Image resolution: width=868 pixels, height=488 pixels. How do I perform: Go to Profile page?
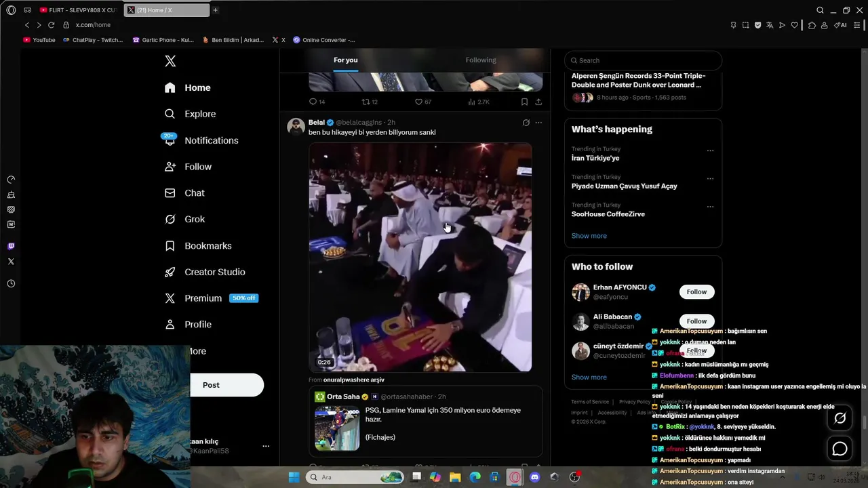coord(189,325)
